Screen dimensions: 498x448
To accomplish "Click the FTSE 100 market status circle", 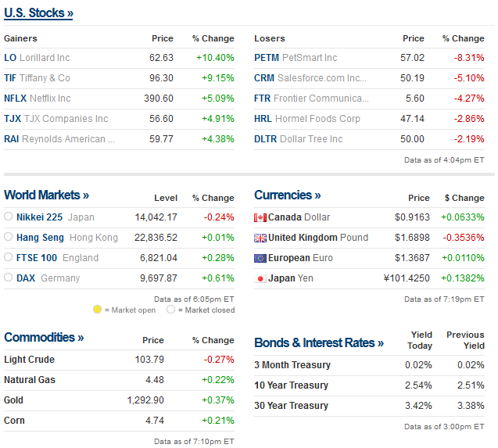I will tap(9, 257).
